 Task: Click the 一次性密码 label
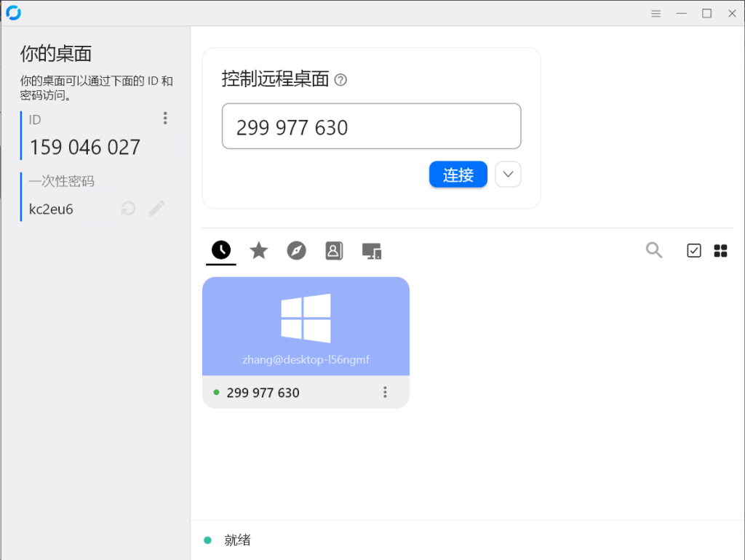point(61,181)
